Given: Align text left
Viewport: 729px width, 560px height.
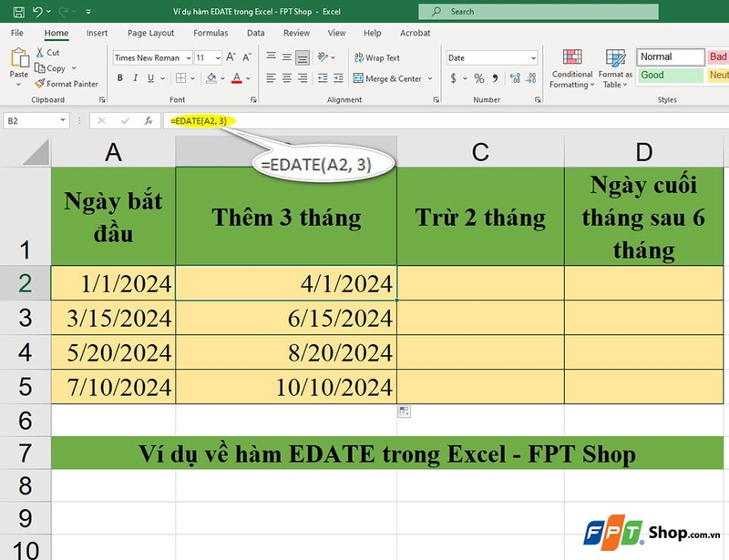Looking at the screenshot, I should (x=271, y=78).
